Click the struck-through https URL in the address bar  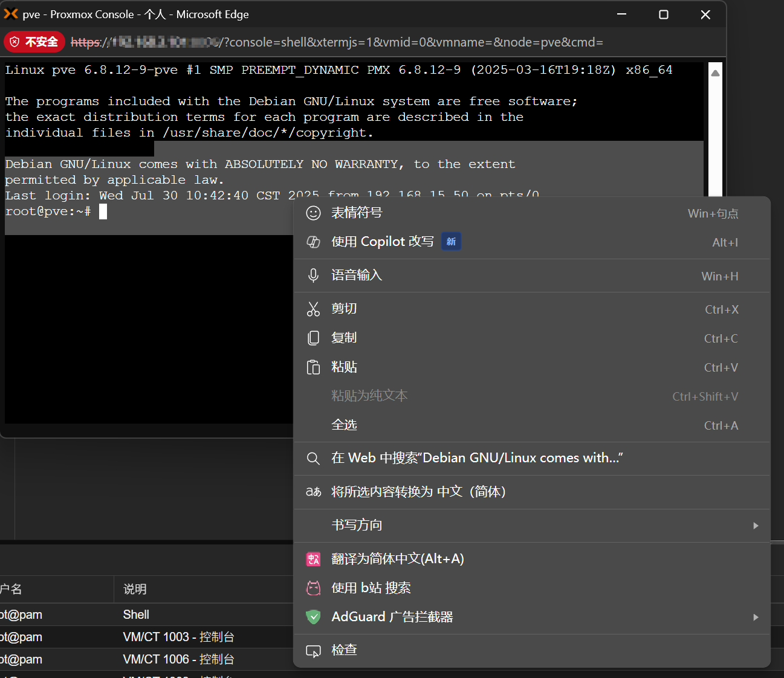tap(85, 42)
